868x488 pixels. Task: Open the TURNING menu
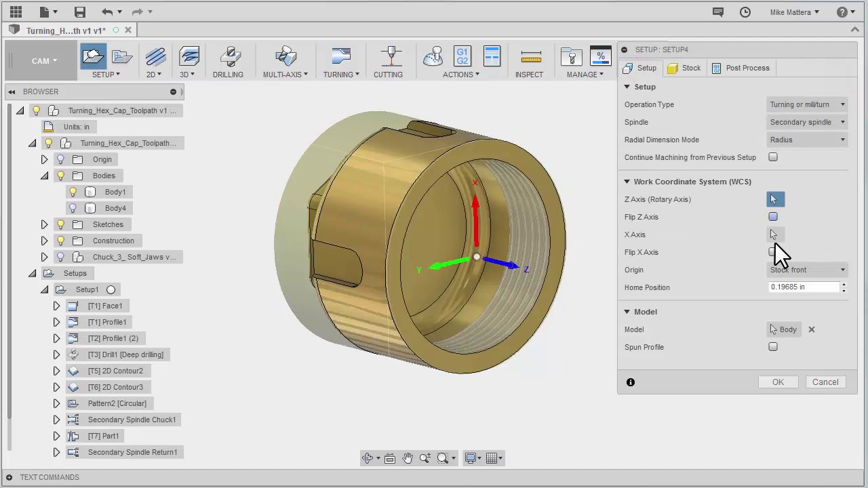(340, 75)
